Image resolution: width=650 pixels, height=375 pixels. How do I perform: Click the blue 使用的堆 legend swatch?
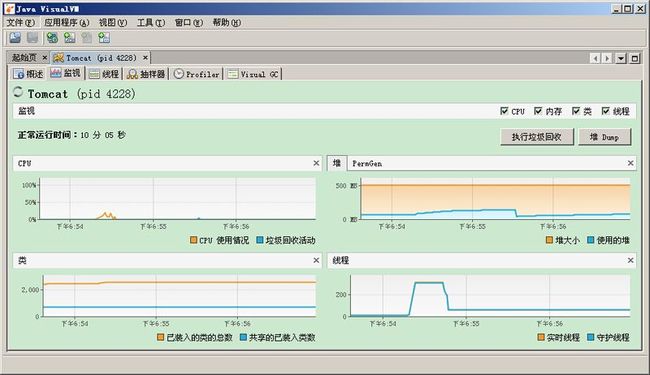tap(591, 240)
